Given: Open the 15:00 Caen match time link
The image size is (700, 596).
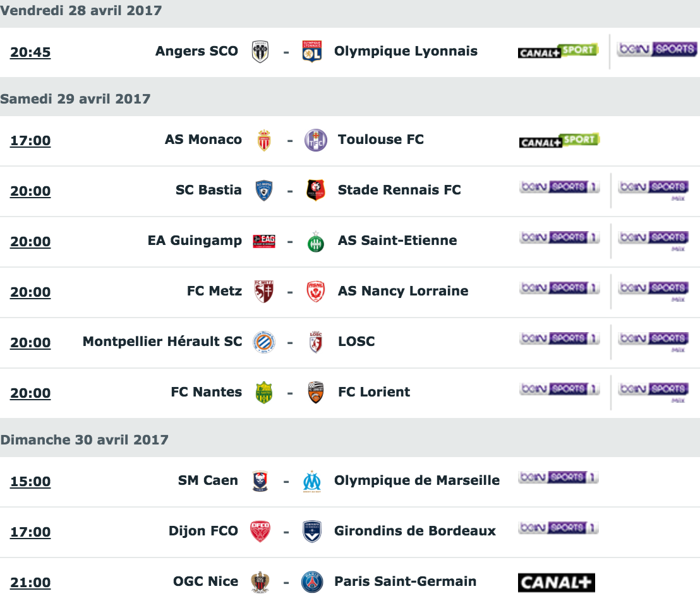Looking at the screenshot, I should 30,482.
